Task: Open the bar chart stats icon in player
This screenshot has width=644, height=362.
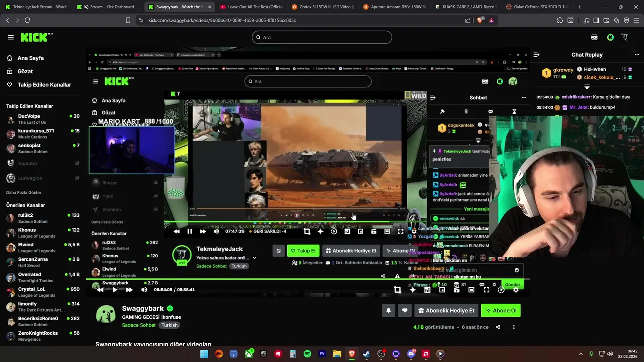Action: coord(427,290)
